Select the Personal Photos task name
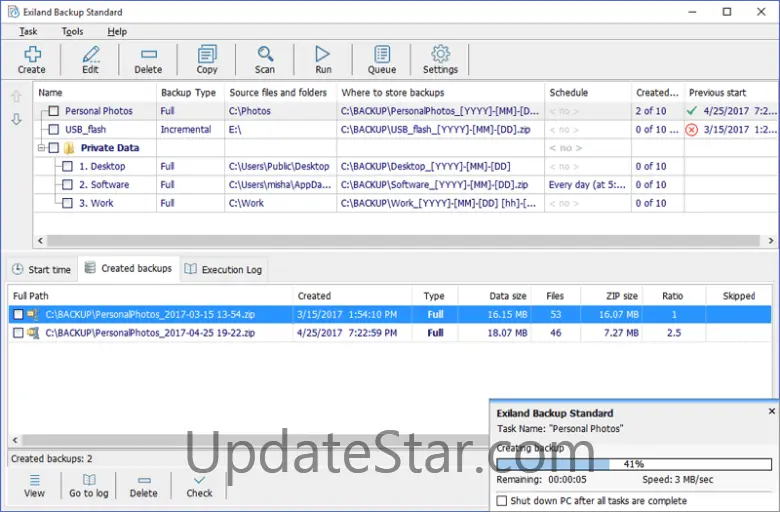This screenshot has width=780, height=512. (x=98, y=111)
